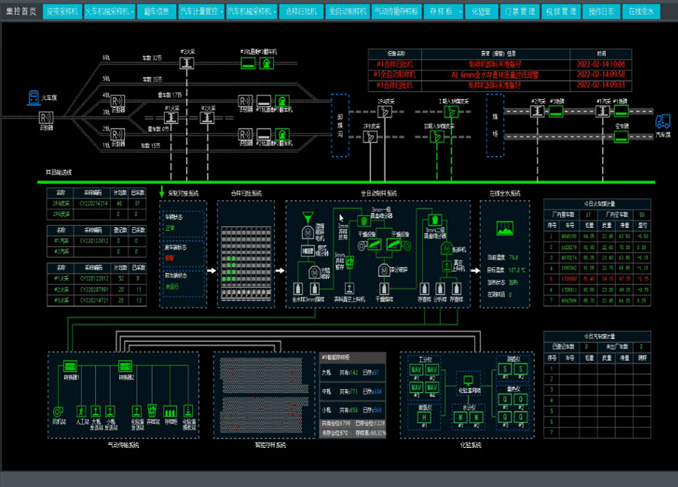
Task: Click the 在线全水 menu button
Action: click(x=641, y=12)
